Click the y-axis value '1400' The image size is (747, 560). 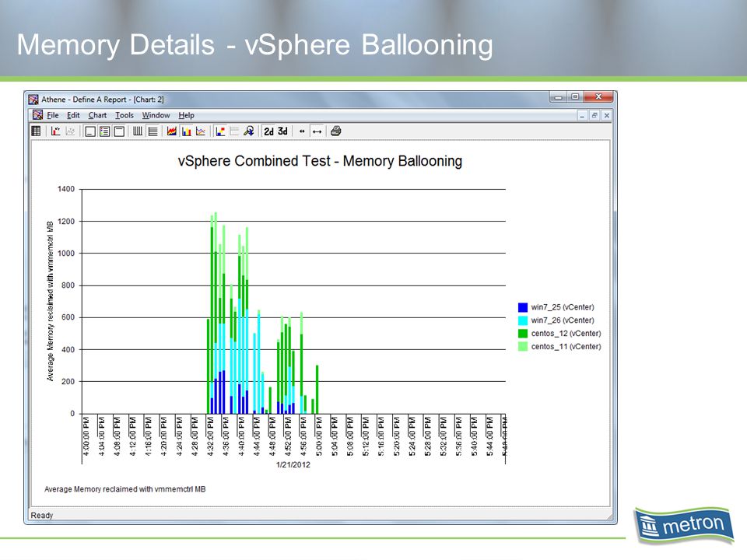pyautogui.click(x=66, y=189)
